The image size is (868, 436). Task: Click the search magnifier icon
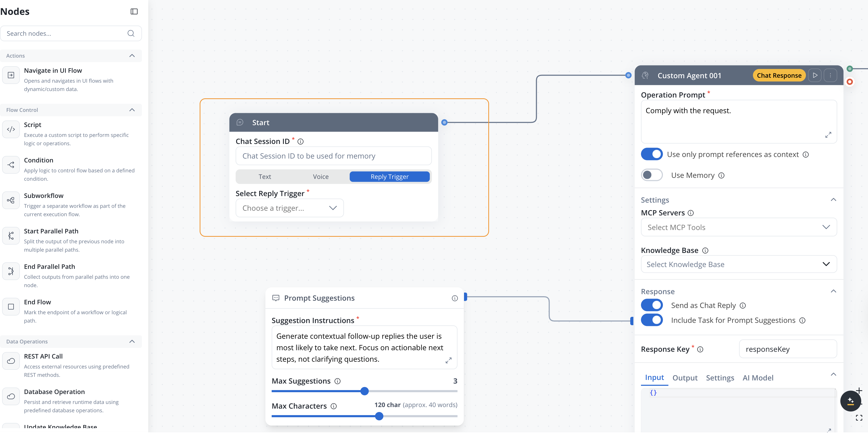[x=131, y=33]
